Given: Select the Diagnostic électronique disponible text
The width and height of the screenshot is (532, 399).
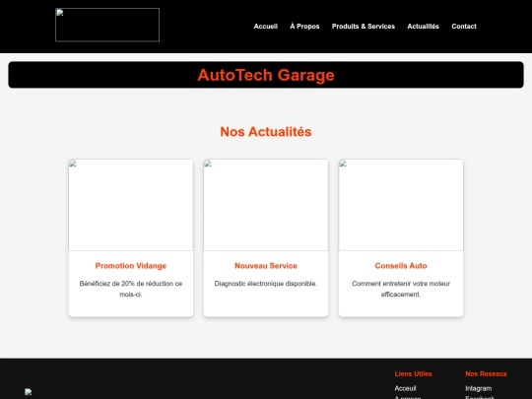Looking at the screenshot, I should click(266, 284).
